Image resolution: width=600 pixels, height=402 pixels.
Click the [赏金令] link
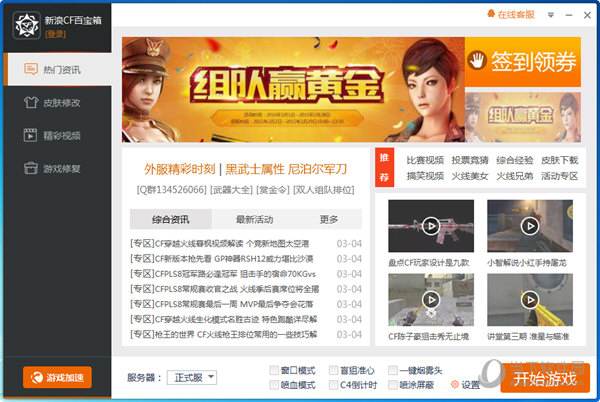[273, 189]
